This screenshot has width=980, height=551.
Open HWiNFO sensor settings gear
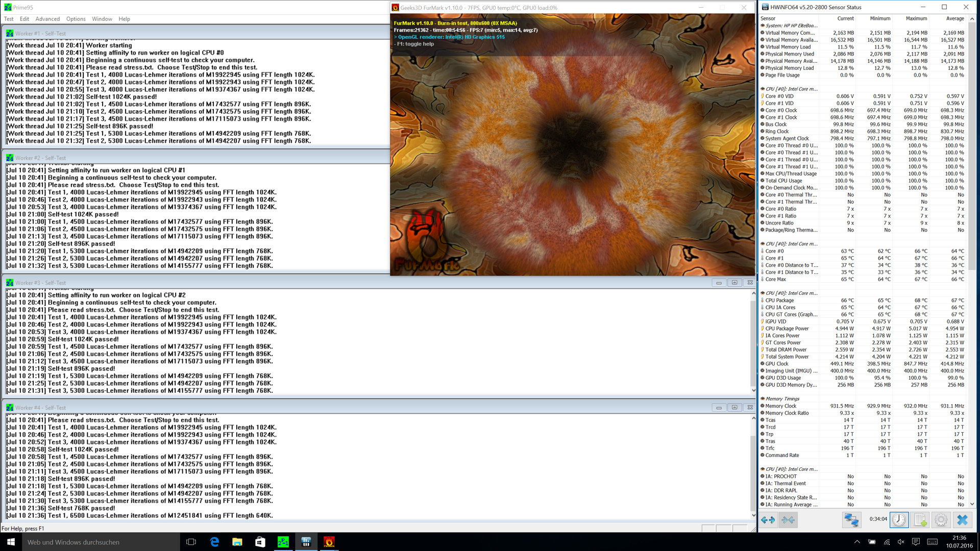click(x=941, y=520)
